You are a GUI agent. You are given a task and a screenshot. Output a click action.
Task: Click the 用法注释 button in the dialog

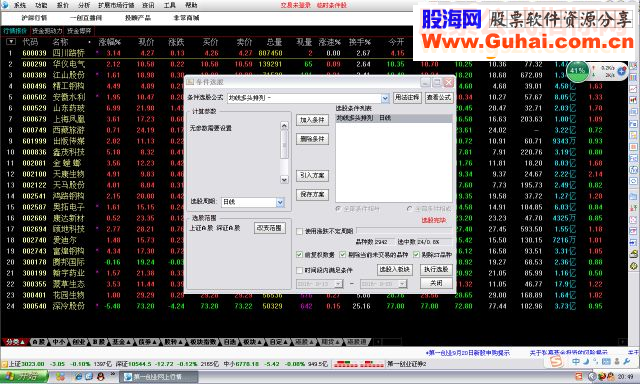407,98
